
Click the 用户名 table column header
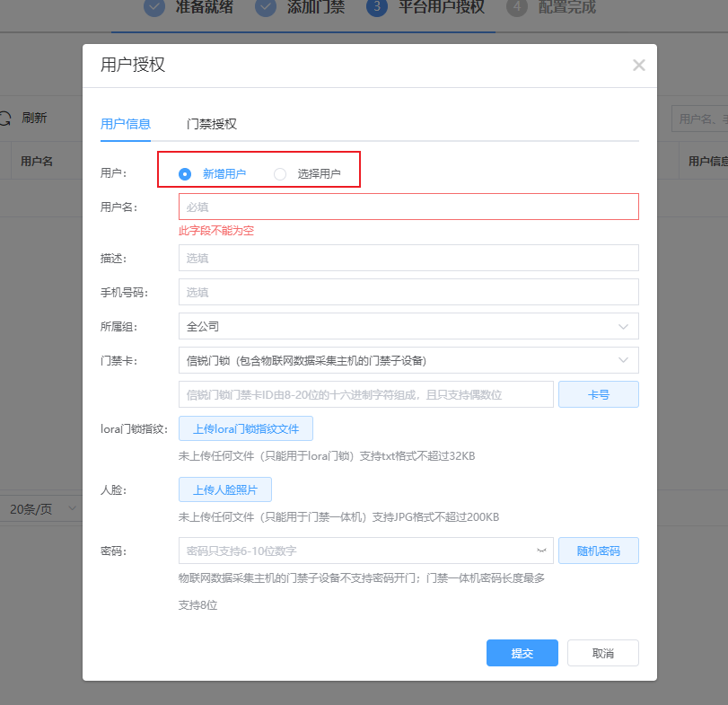click(37, 161)
